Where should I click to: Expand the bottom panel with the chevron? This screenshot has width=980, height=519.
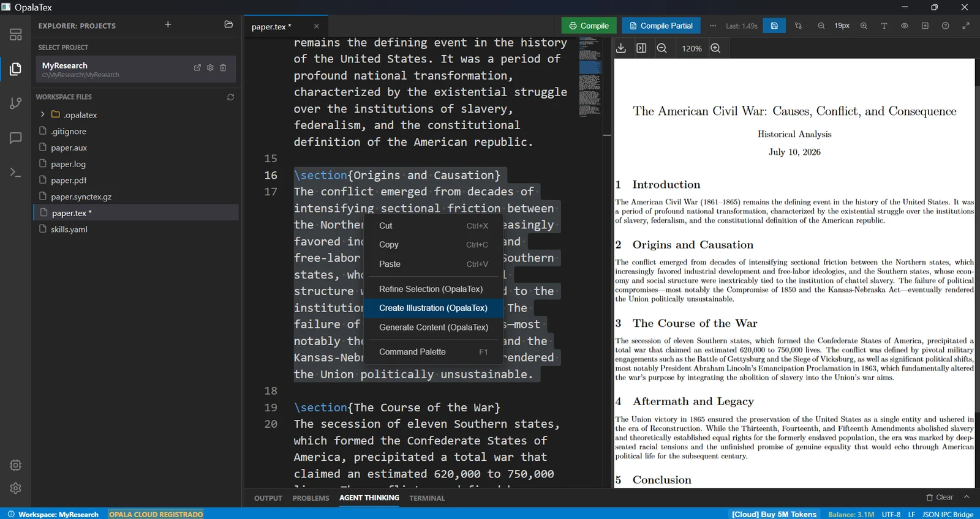[x=967, y=497]
